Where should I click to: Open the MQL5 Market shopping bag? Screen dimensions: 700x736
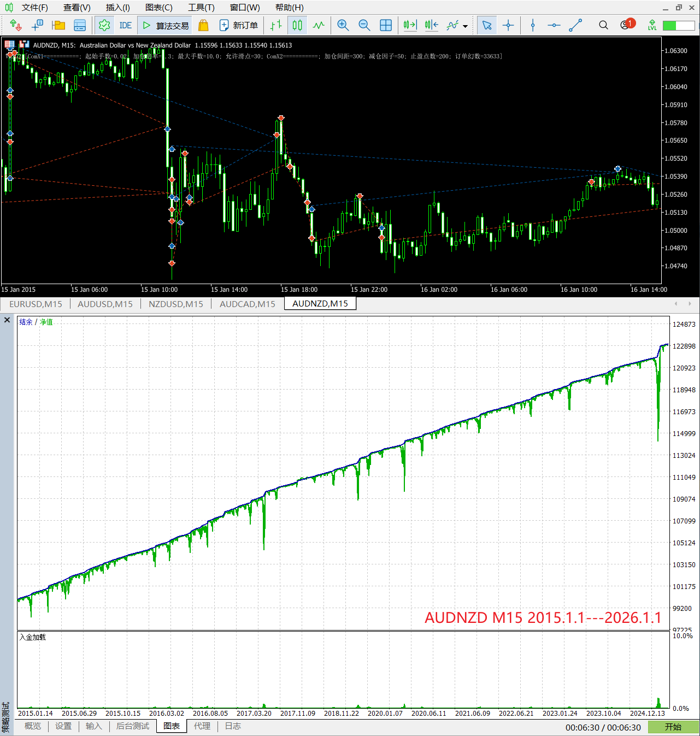click(x=203, y=25)
